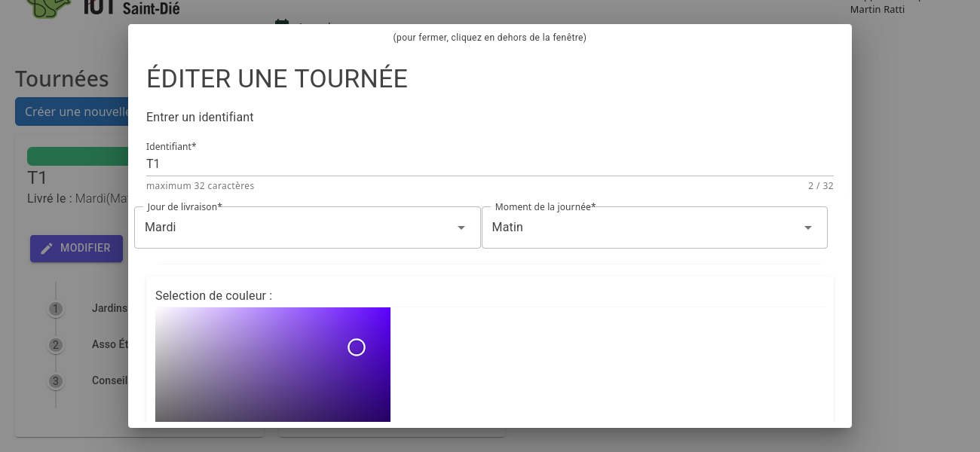Open the Jour de livraison field showing Mardi
This screenshot has height=452, width=980.
(302, 228)
